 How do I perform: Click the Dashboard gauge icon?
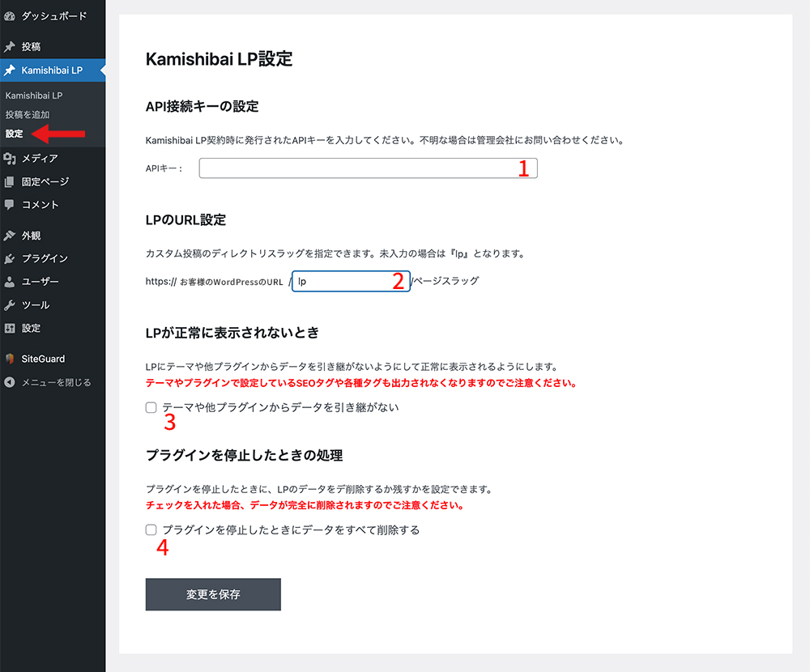point(9,16)
